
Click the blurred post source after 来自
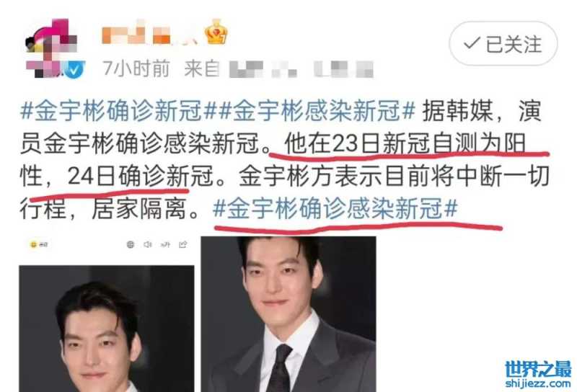pyautogui.click(x=301, y=69)
